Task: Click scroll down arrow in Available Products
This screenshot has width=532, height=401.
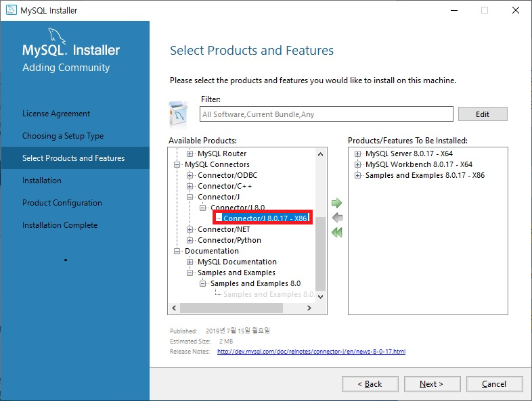Action: click(320, 297)
